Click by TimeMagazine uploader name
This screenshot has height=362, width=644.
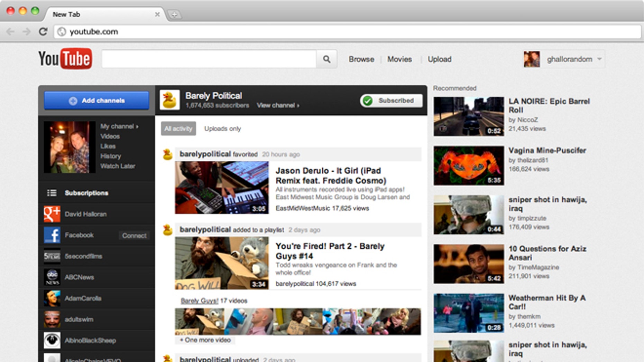(x=534, y=267)
